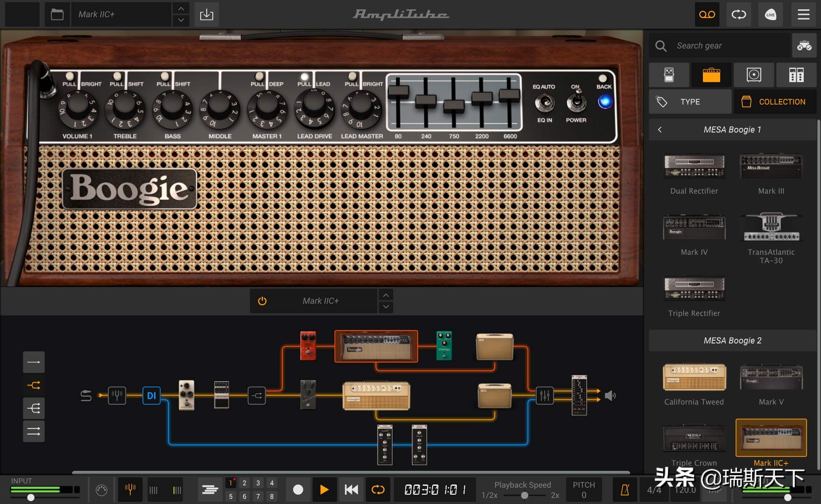Click the save preset download icon
This screenshot has width=821, height=504.
(x=206, y=14)
